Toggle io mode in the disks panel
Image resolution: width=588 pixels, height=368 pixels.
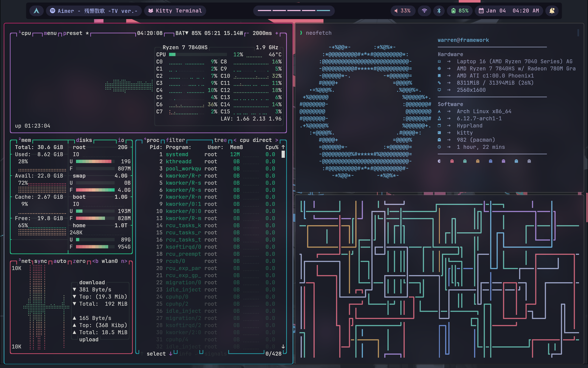121,140
